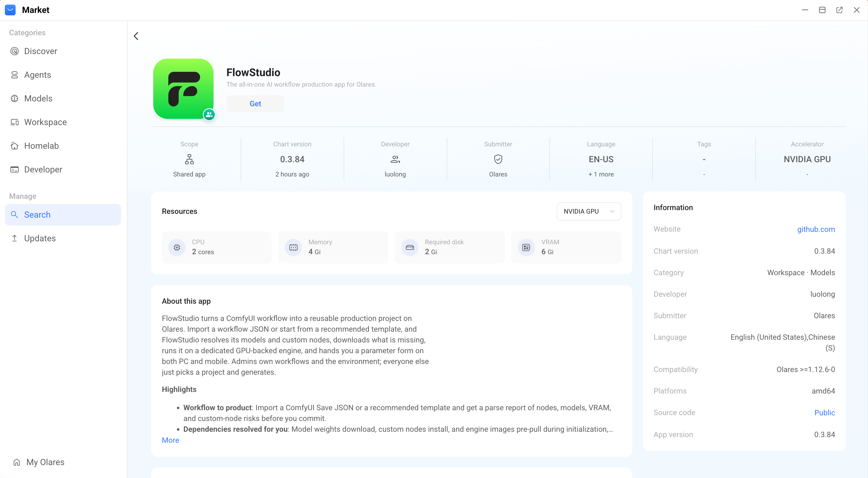Open the Homelab category
Image resolution: width=868 pixels, height=478 pixels.
pos(63,146)
